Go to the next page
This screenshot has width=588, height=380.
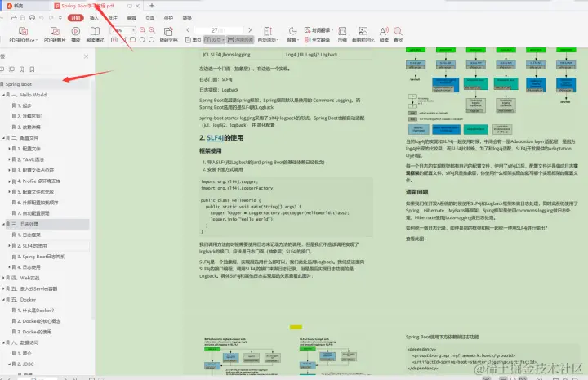pyautogui.click(x=250, y=30)
